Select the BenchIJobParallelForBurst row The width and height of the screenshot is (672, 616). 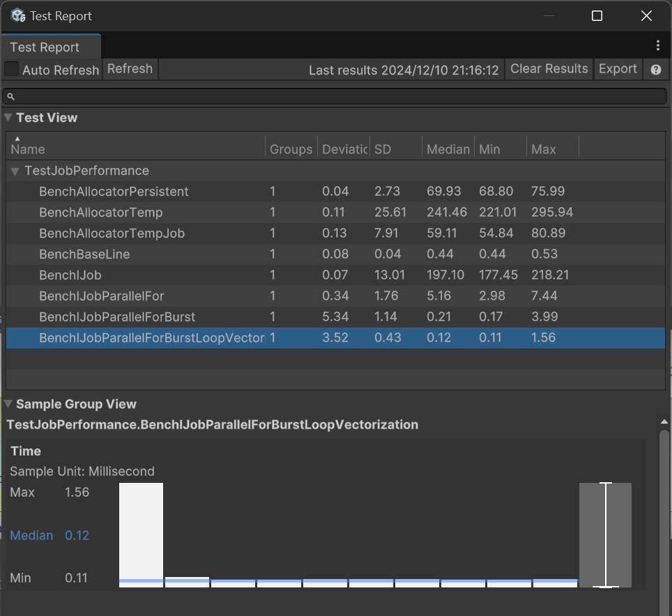(x=117, y=317)
